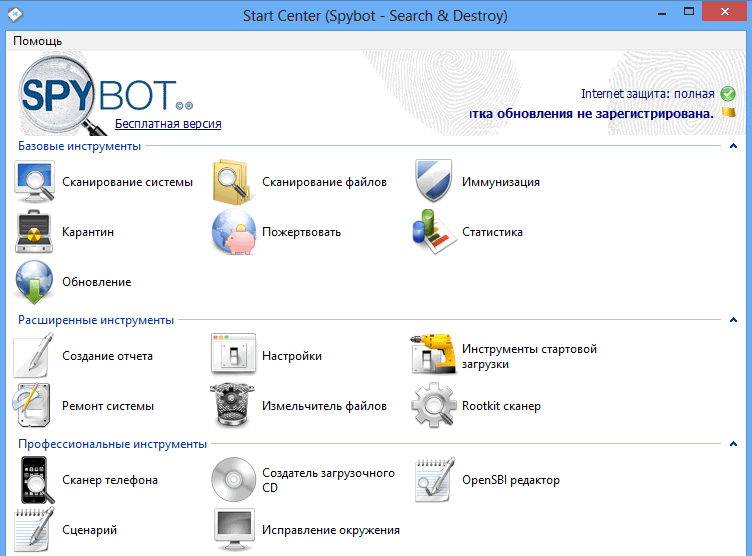Click the Инструменты стартовой загрузки label
Viewport: 752px width, 556px height.
pyautogui.click(x=529, y=356)
